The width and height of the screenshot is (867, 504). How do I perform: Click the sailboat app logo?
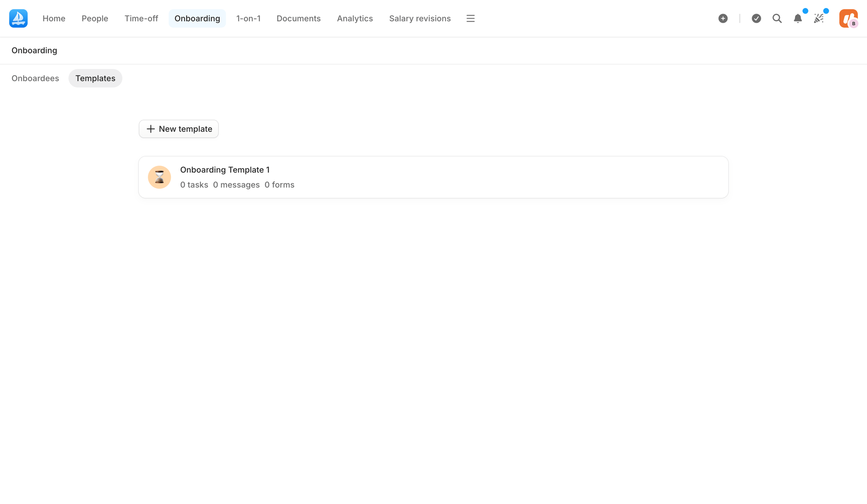(x=18, y=18)
